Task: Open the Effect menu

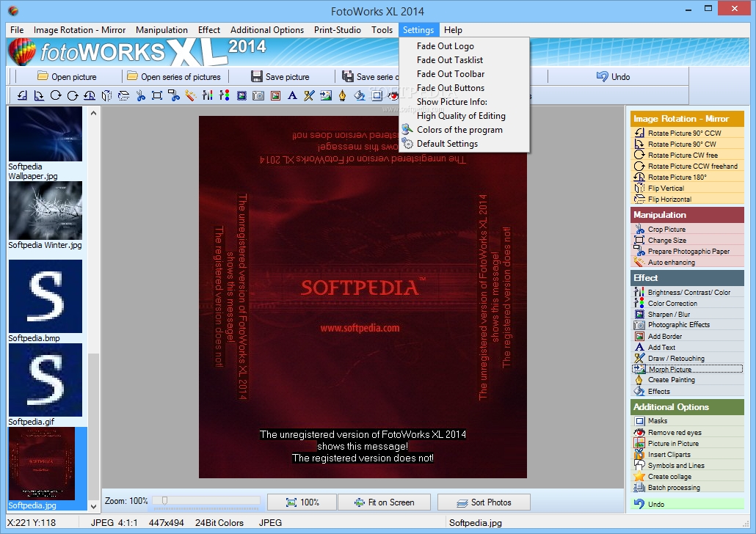Action: coord(208,30)
